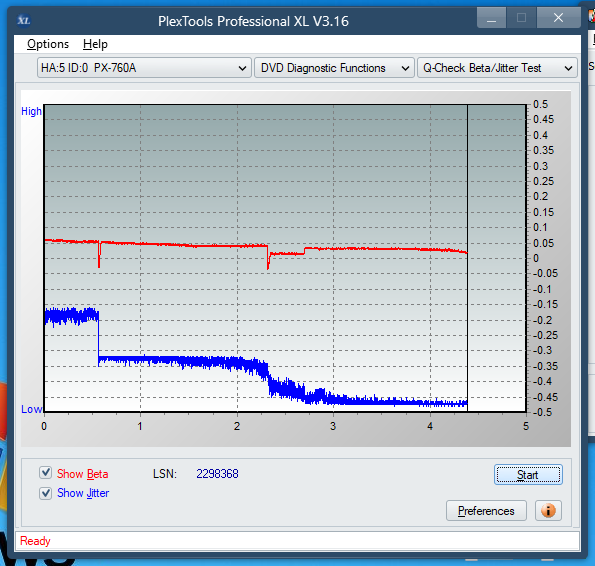The image size is (595, 566).
Task: Click the Show Beta label text
Action: click(82, 473)
